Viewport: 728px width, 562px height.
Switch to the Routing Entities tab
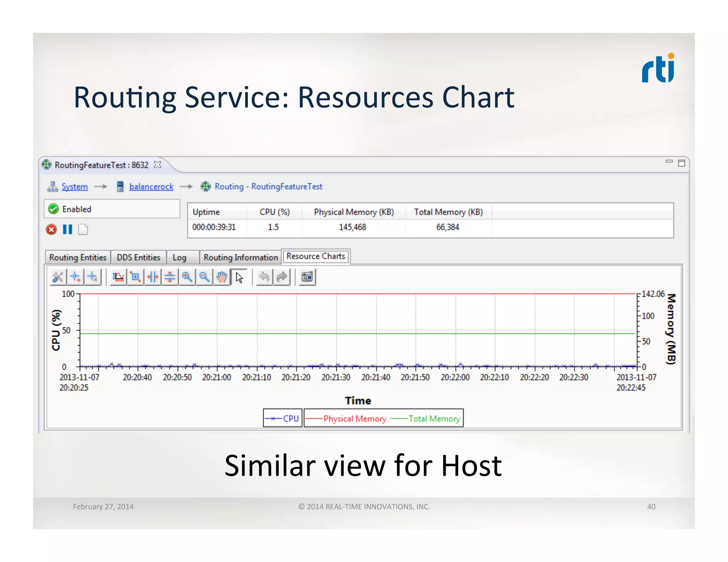[78, 258]
